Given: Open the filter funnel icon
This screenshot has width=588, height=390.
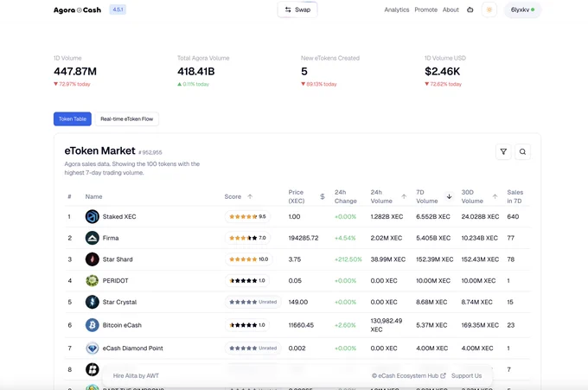Looking at the screenshot, I should [x=503, y=152].
